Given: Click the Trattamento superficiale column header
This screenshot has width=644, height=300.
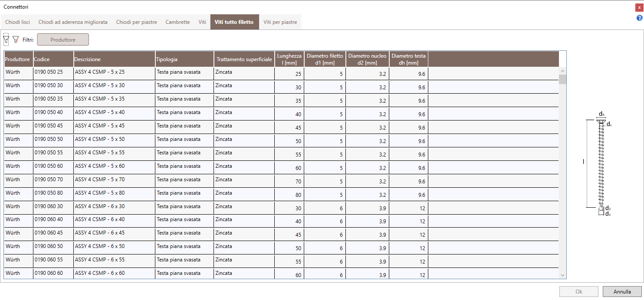Looking at the screenshot, I should pos(244,59).
